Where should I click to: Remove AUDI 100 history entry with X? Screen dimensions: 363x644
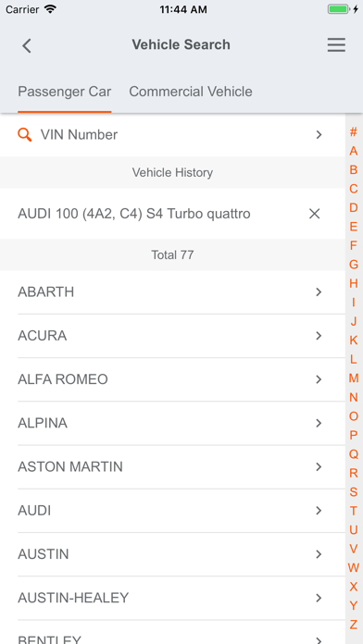(315, 214)
